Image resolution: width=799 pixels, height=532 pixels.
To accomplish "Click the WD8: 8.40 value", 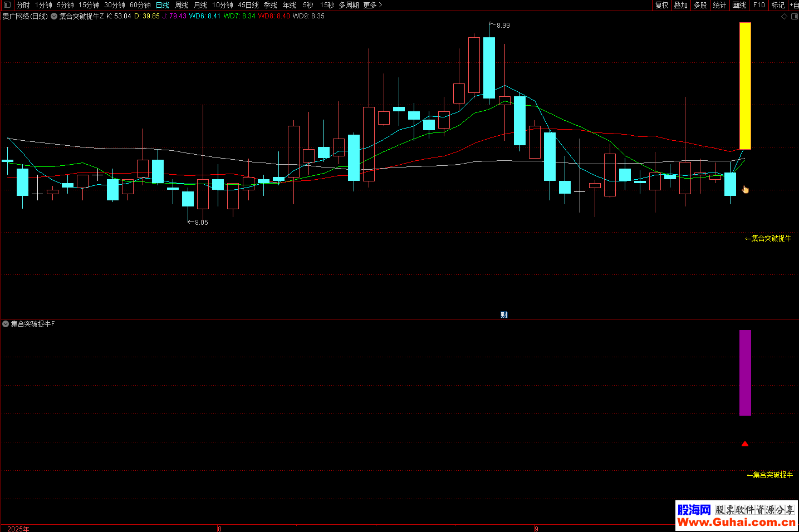I will 274,16.
